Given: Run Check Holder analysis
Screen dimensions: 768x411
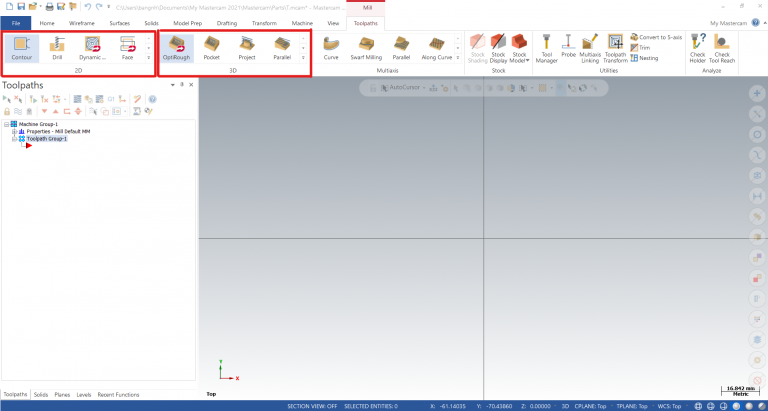Looking at the screenshot, I should (697, 49).
